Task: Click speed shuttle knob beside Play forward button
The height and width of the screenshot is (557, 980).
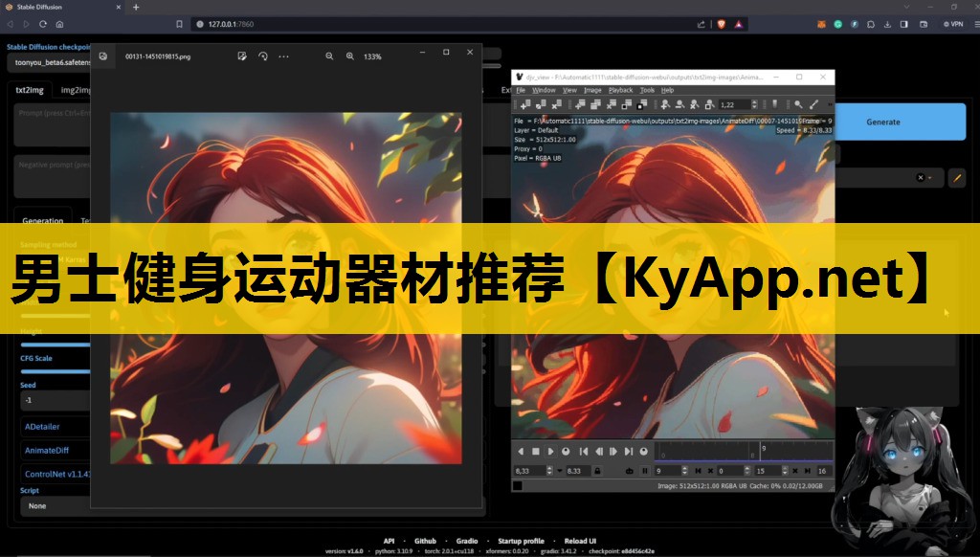Action: pos(566,452)
